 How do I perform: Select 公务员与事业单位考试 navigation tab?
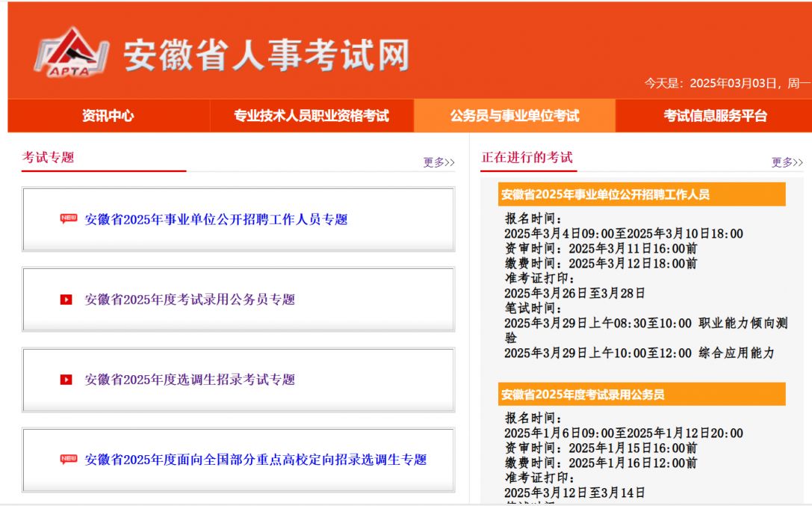[x=514, y=116]
